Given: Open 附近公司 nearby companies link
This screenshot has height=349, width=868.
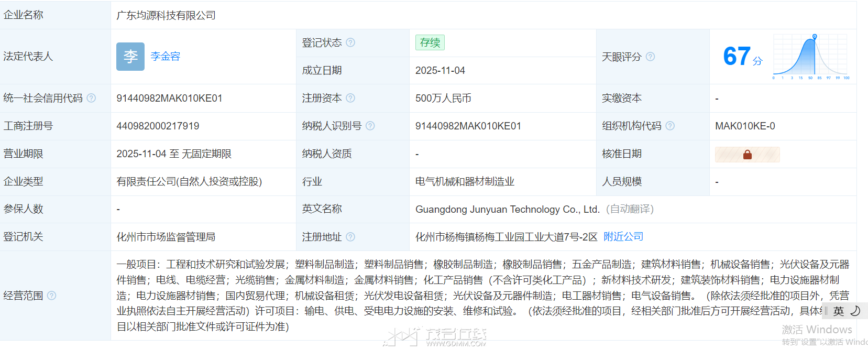Looking at the screenshot, I should (623, 237).
